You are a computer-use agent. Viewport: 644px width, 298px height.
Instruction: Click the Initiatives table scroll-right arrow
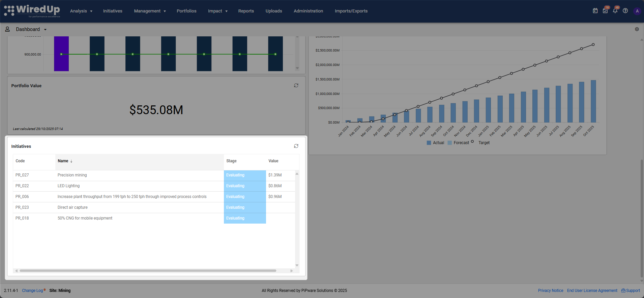(x=292, y=271)
